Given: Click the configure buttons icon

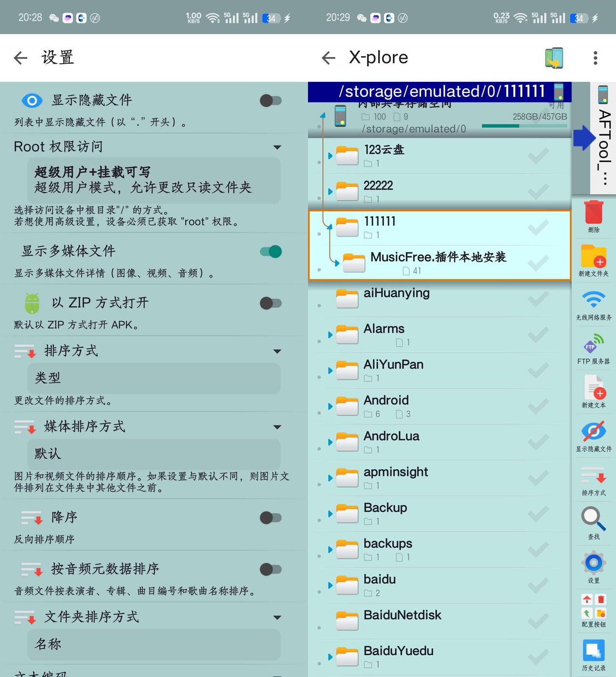Looking at the screenshot, I should pos(593,607).
